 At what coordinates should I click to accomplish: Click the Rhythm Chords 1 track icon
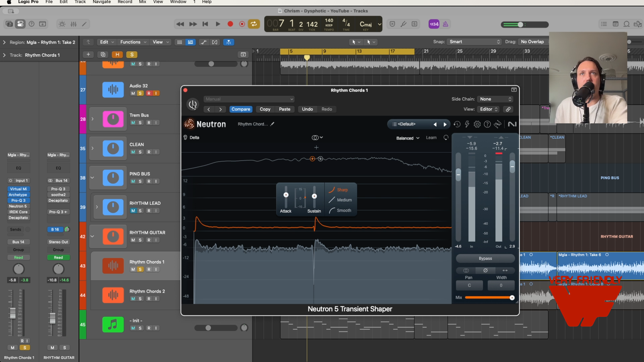(x=113, y=266)
